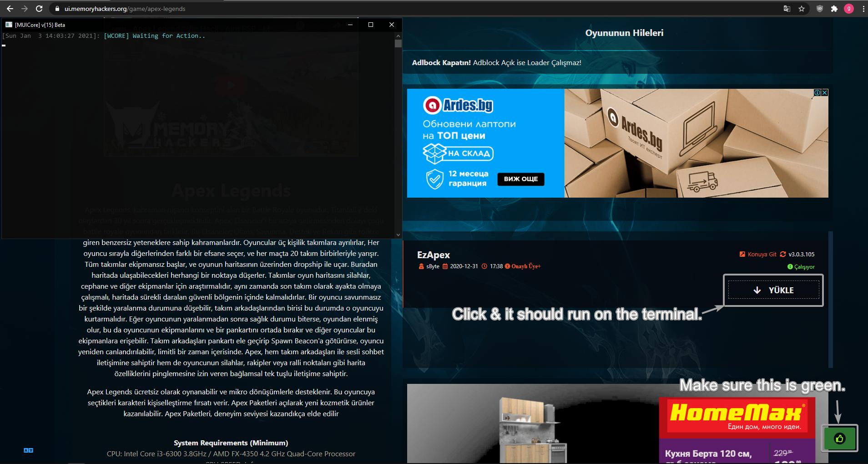Click the 'Apex Legends ücretsiz olarak' paragraph
The height and width of the screenshot is (464, 868).
pyautogui.click(x=231, y=403)
